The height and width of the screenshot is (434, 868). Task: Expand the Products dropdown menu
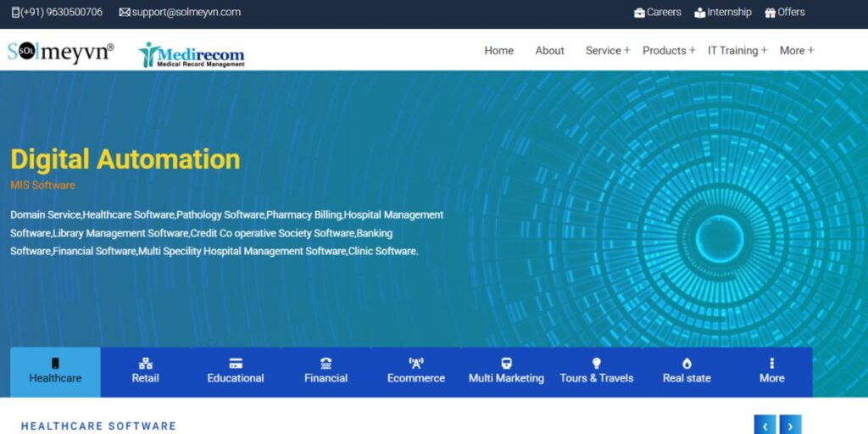click(x=668, y=51)
